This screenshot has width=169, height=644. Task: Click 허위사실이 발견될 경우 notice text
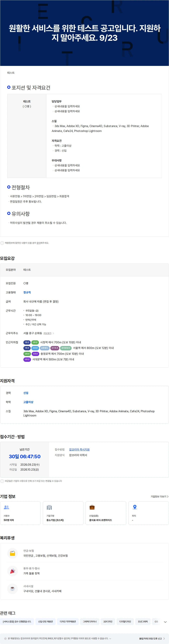click(x=38, y=223)
